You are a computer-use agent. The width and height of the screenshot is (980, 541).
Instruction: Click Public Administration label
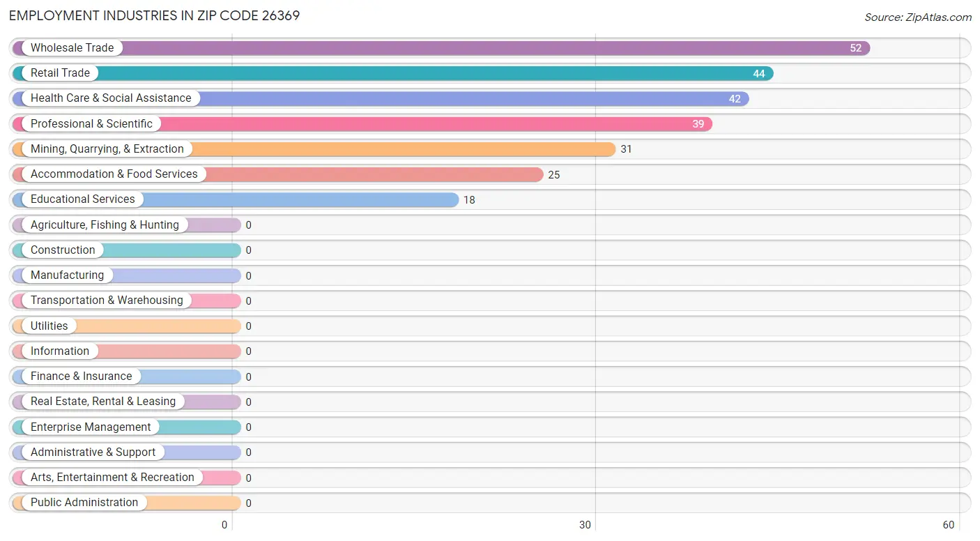(84, 503)
